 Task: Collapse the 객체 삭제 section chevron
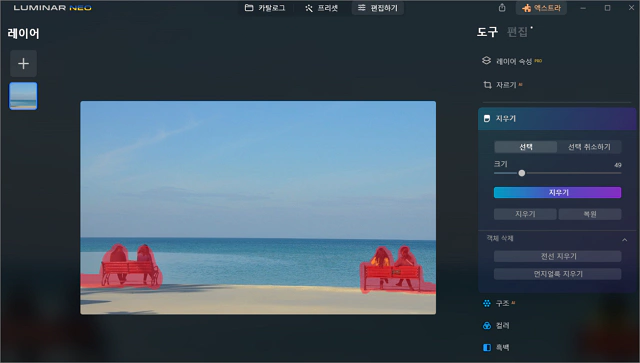(x=624, y=240)
